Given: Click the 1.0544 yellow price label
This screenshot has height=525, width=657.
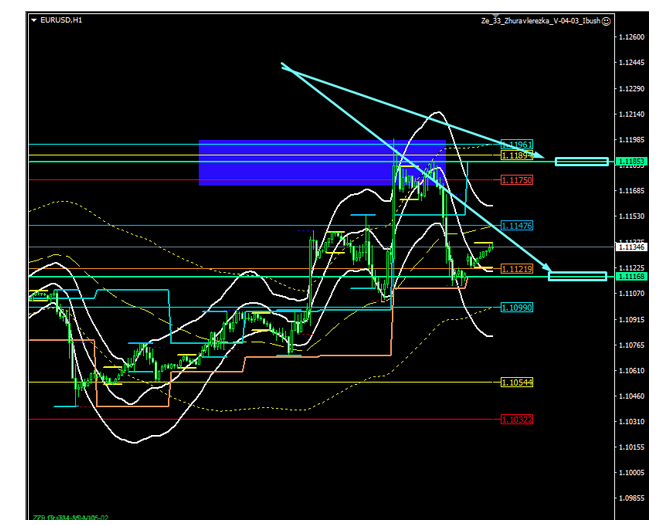Looking at the screenshot, I should point(518,382).
